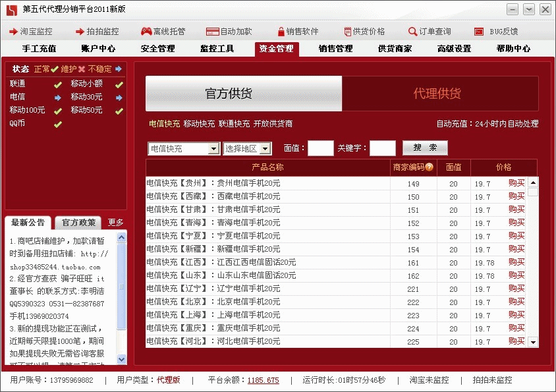Open 拍拍监控 from the toolbar
This screenshot has width=556, height=392.
[97, 32]
